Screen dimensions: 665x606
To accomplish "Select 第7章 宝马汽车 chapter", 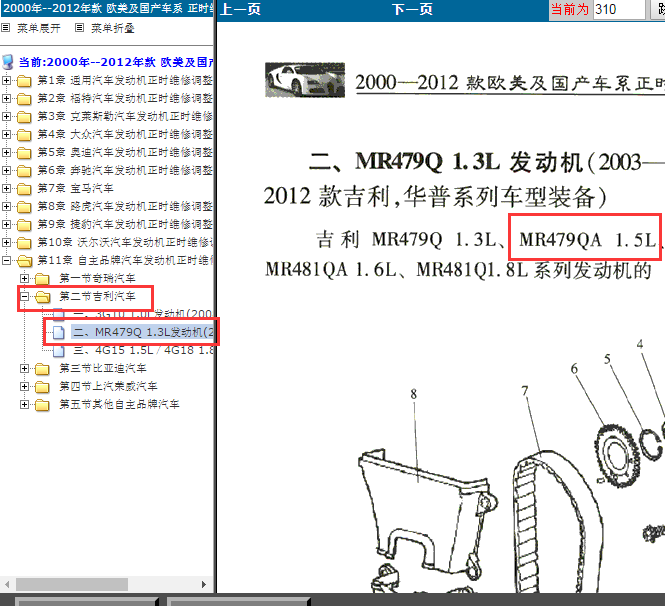I will [75, 188].
